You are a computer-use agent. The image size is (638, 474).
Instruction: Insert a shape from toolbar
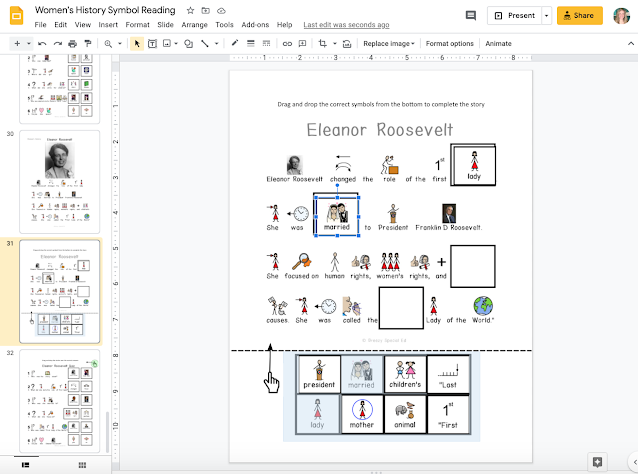[x=188, y=44]
